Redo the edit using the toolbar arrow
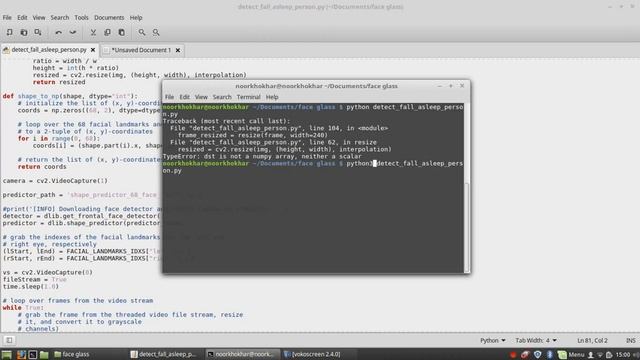The height and width of the screenshot is (360, 640). (x=73, y=32)
